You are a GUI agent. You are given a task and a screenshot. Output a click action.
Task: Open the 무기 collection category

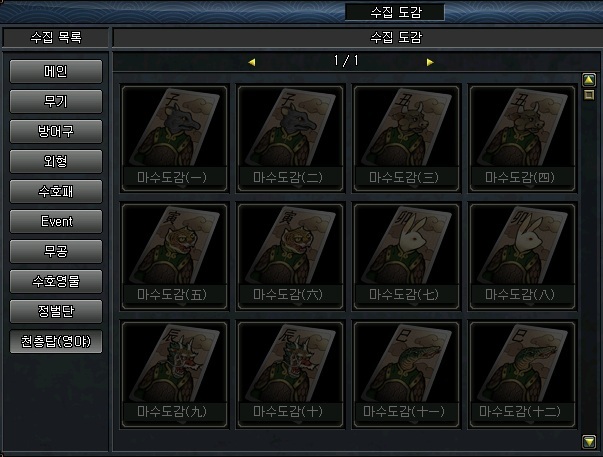56,101
